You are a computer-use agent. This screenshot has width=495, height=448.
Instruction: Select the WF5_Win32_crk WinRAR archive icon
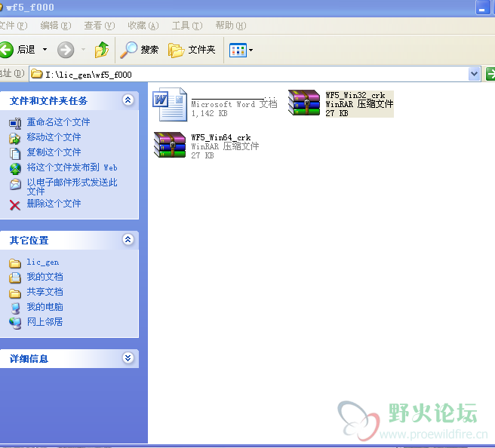coord(304,103)
